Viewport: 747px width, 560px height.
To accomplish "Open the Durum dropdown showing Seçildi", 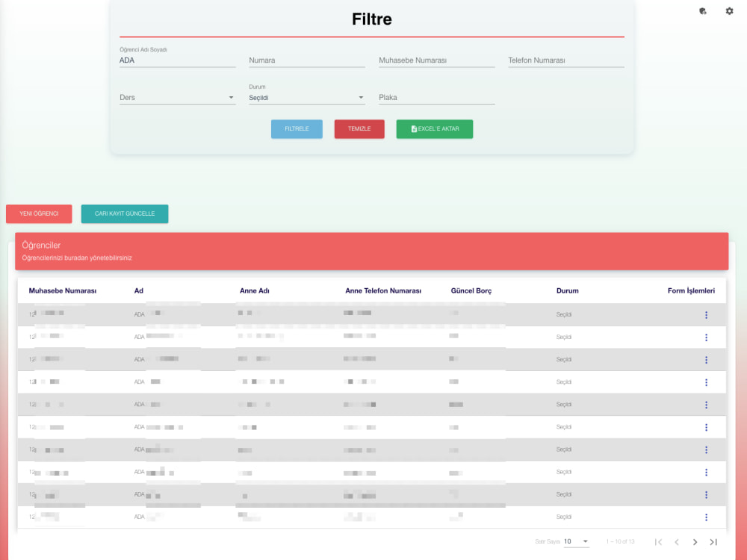I will [x=307, y=97].
